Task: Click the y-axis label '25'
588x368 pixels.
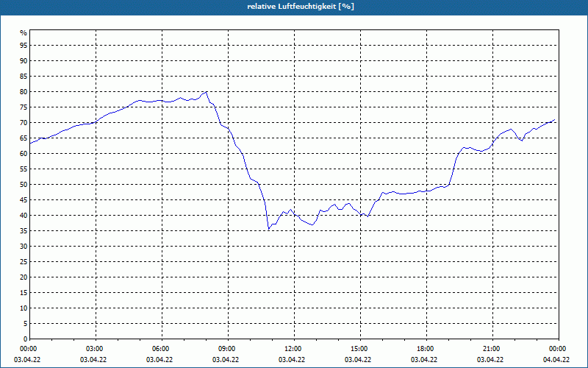Action: click(24, 262)
